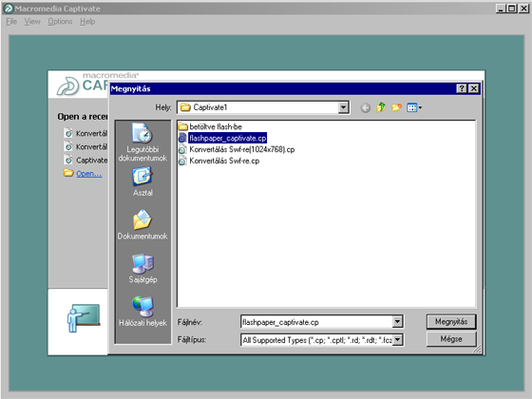Click the Fájlnév input field
The width and height of the screenshot is (532, 399).
click(x=316, y=322)
